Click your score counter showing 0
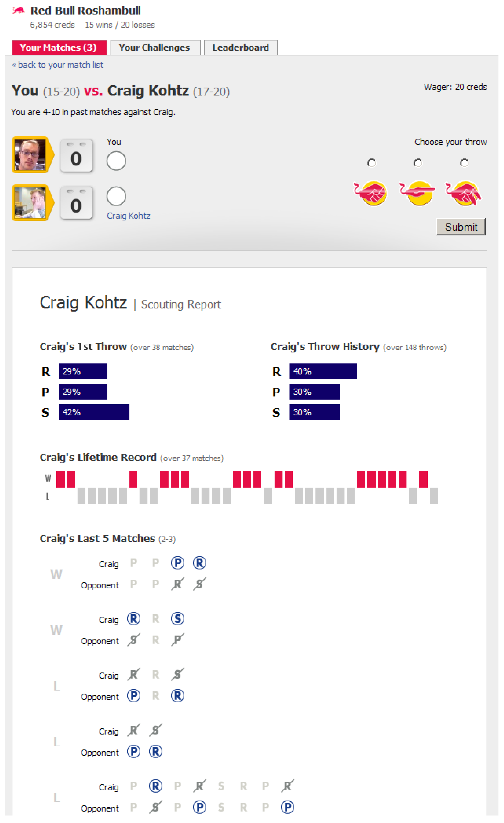 77,156
